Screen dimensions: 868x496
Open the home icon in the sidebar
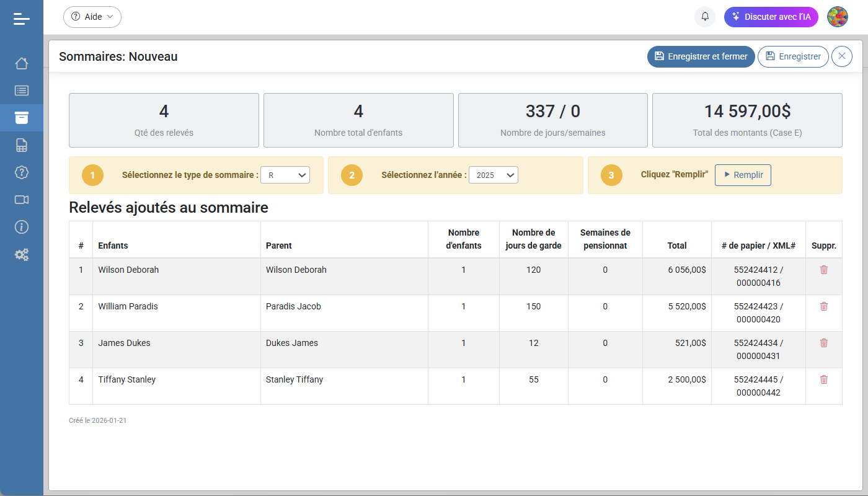[x=22, y=63]
